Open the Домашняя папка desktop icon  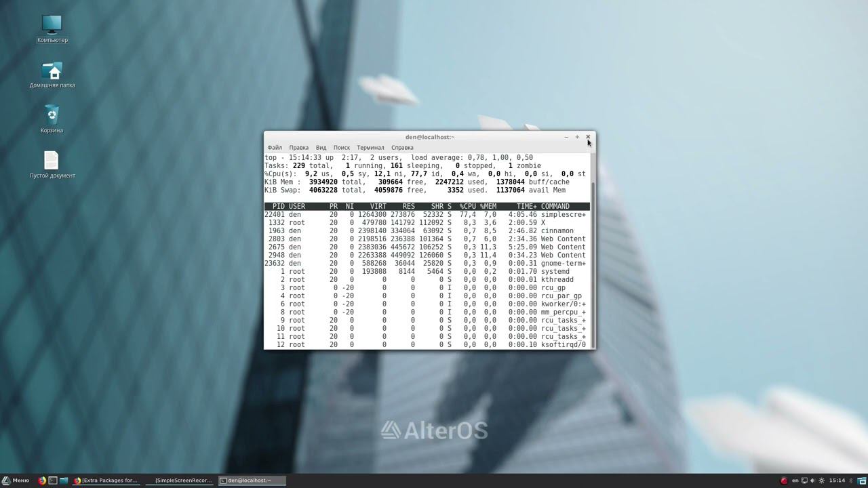[52, 74]
